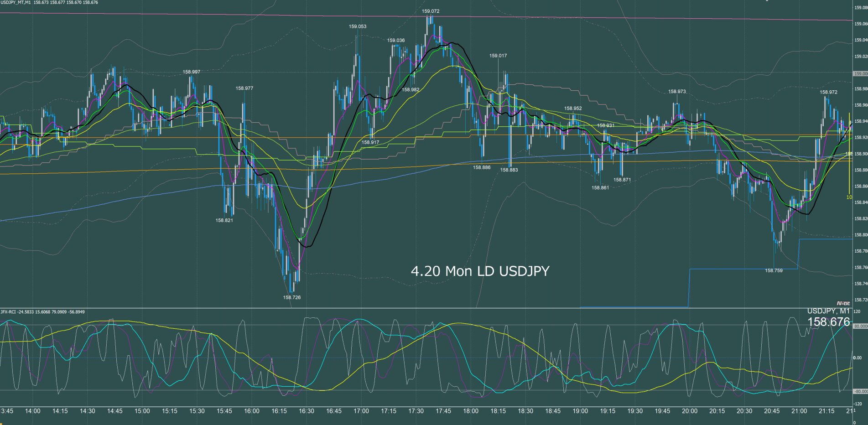The height and width of the screenshot is (425, 868).
Task: Click the USDJPY_MT,M1 chart title text
Action: click(x=16, y=3)
